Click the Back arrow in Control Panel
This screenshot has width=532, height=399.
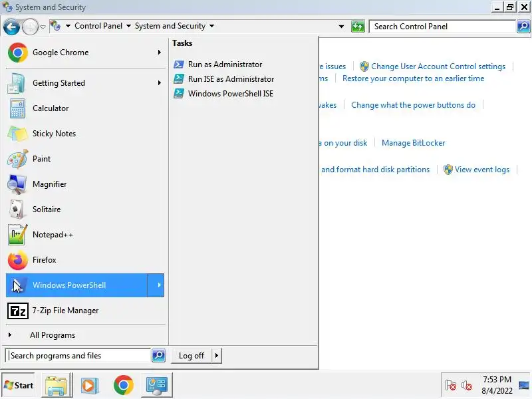coord(11,27)
